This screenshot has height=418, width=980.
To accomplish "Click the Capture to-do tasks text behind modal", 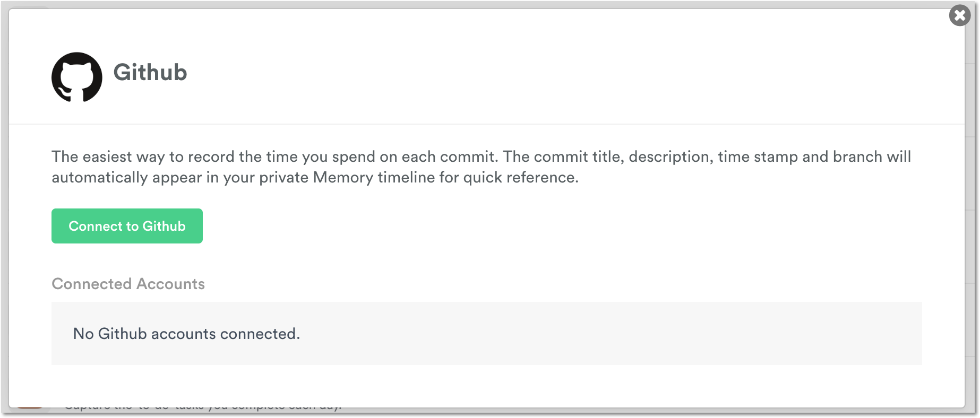I will (x=204, y=406).
